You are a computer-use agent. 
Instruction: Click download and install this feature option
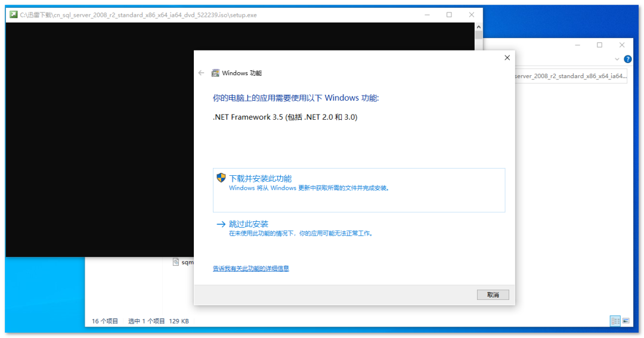[x=358, y=190]
